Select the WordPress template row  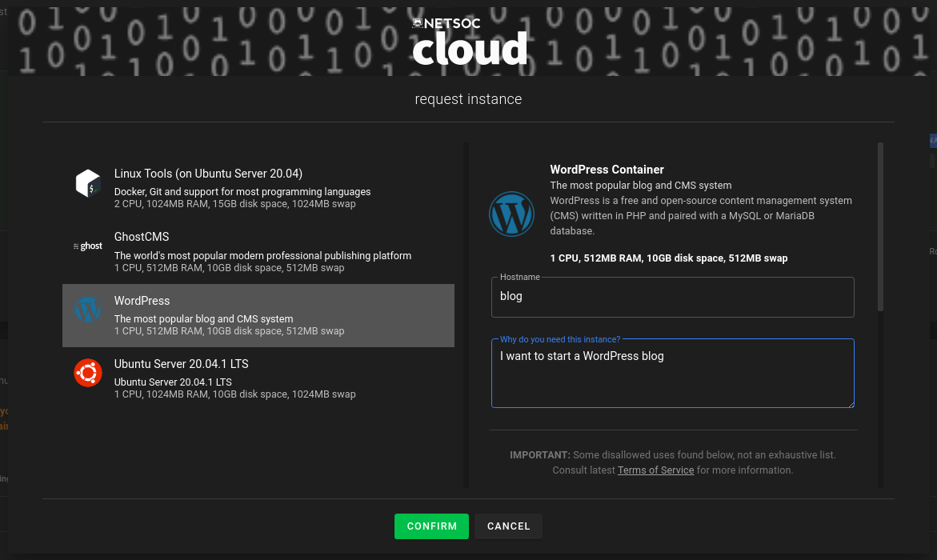coord(258,315)
